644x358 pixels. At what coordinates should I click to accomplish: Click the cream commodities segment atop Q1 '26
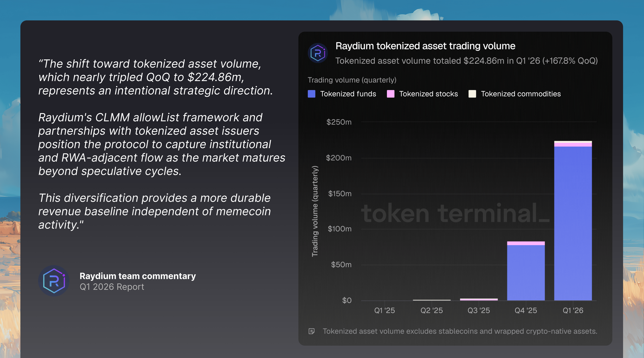573,142
